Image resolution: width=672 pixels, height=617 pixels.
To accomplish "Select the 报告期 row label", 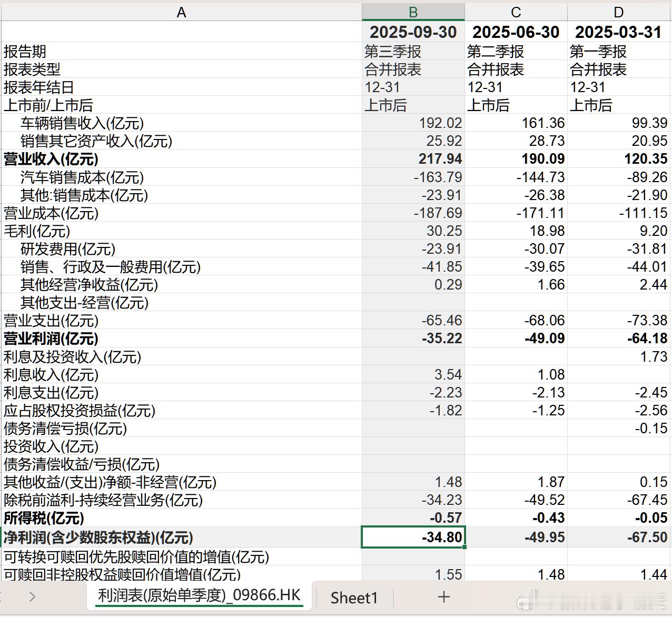I will coord(25,52).
